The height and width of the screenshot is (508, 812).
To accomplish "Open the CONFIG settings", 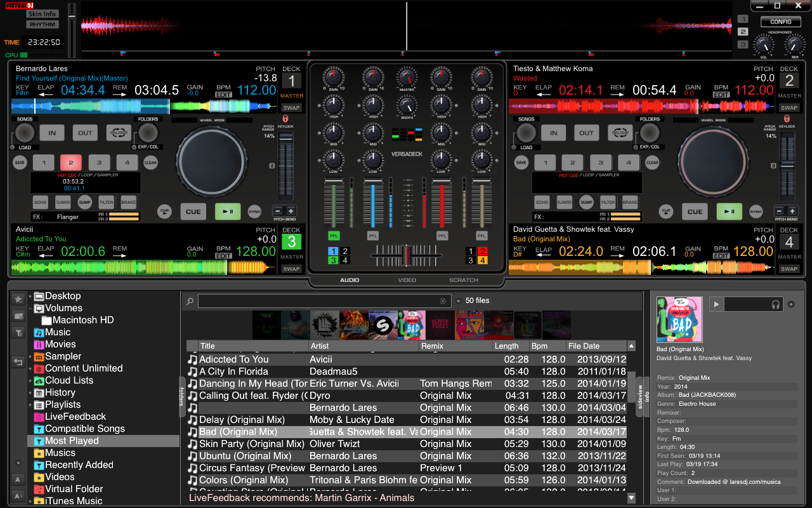I will pos(780,22).
